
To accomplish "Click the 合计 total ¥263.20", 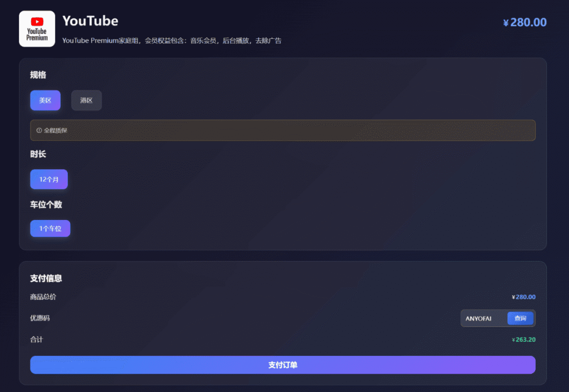I will (523, 340).
